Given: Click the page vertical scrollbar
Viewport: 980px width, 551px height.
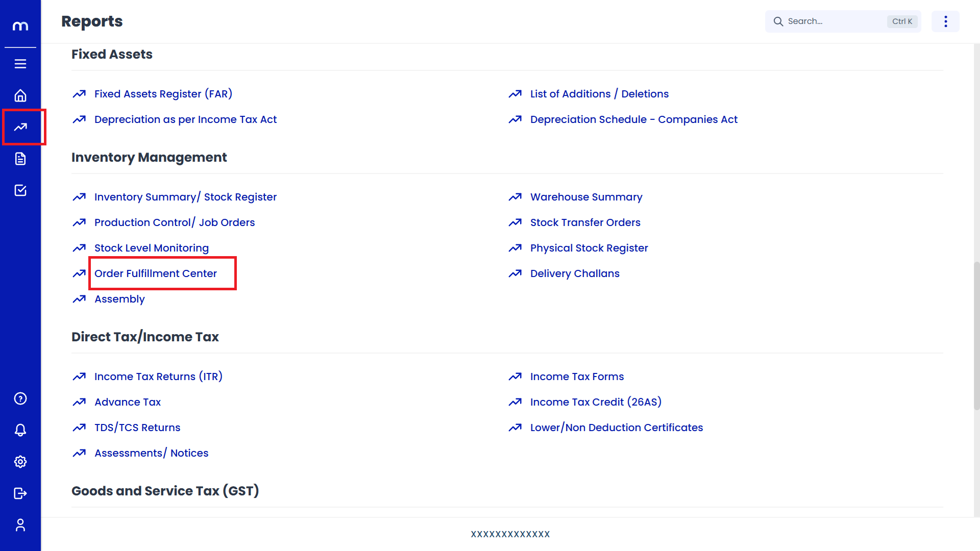Looking at the screenshot, I should [976, 335].
